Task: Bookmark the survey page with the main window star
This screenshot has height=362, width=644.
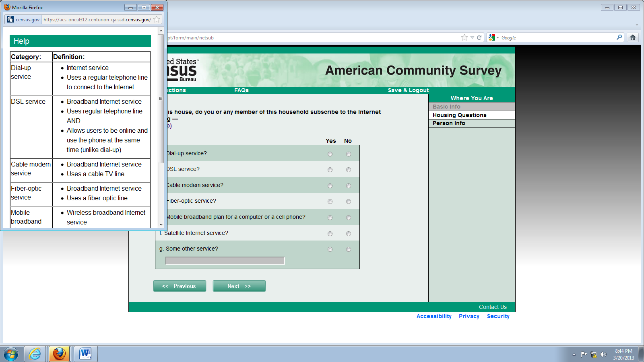Action: (x=464, y=37)
